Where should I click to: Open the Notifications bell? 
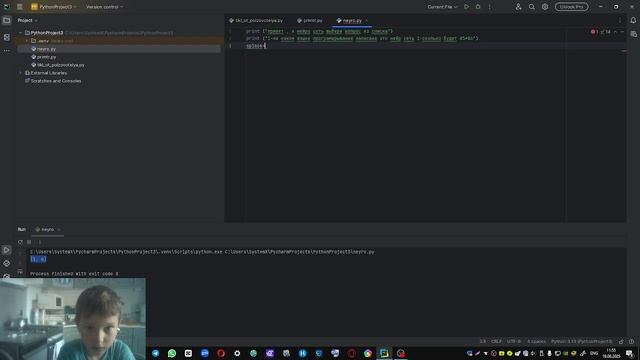tap(633, 20)
